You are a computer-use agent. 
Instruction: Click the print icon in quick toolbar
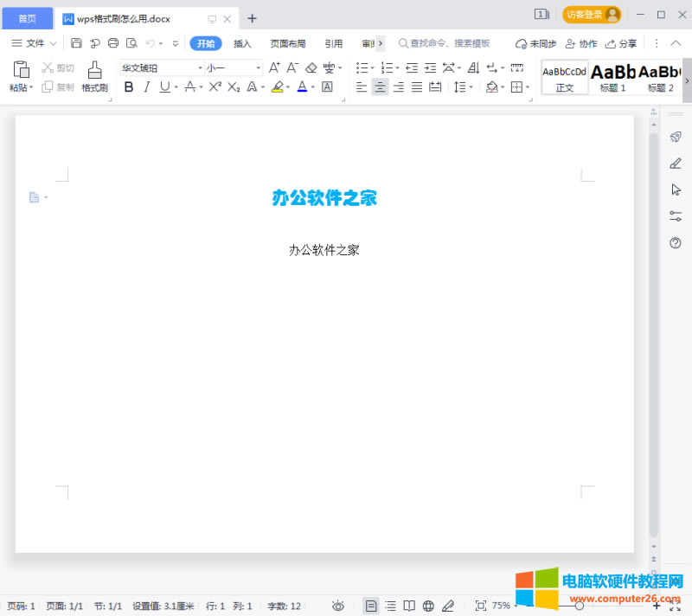click(x=112, y=43)
